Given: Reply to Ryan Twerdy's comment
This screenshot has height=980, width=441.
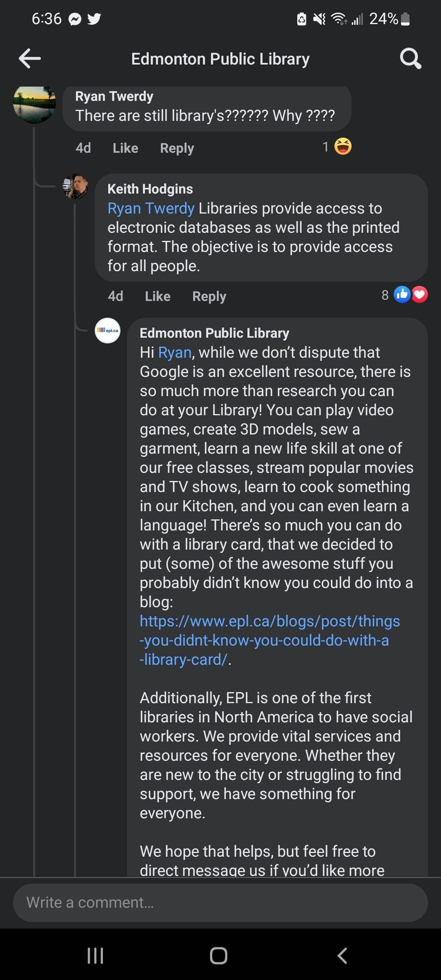Looking at the screenshot, I should point(177,148).
